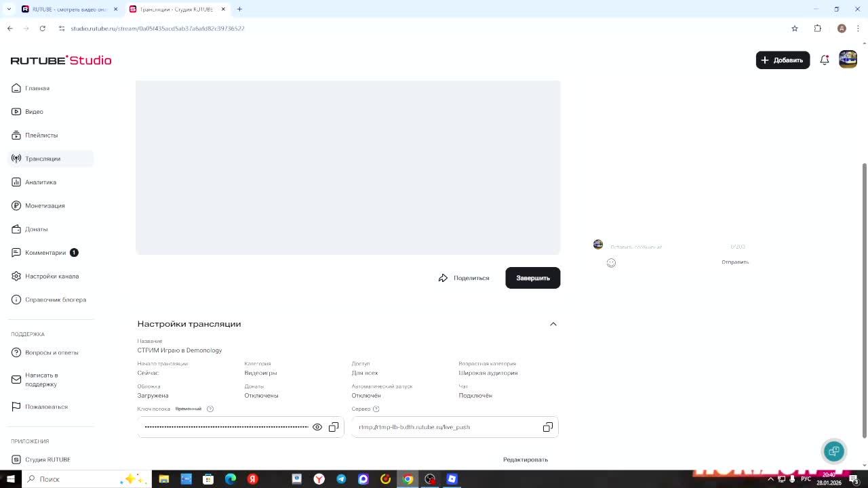This screenshot has height=488, width=868.
Task: Reveal the stream key with eye icon
Action: 317,427
